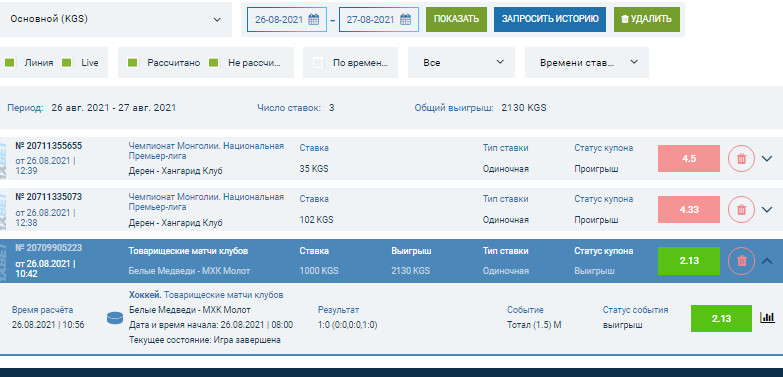Click Дата и время начала 26.08.2021 | 08:00

(x=211, y=325)
